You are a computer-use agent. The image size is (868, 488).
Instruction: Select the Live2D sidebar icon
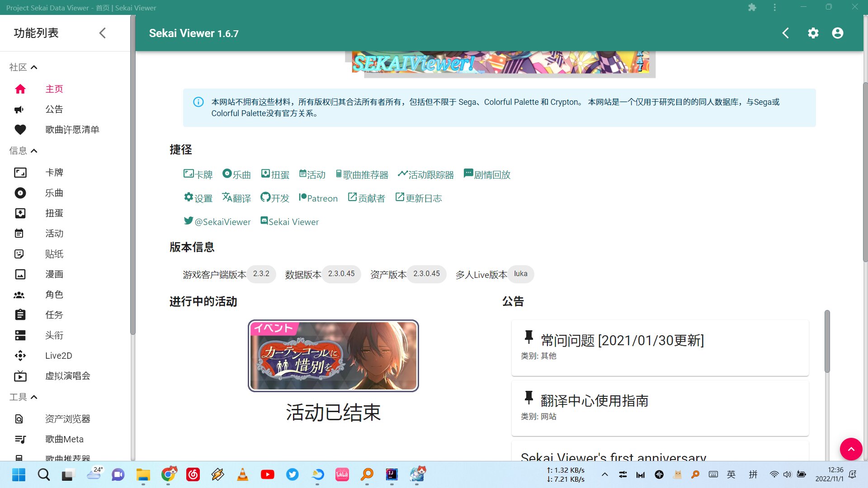click(20, 356)
